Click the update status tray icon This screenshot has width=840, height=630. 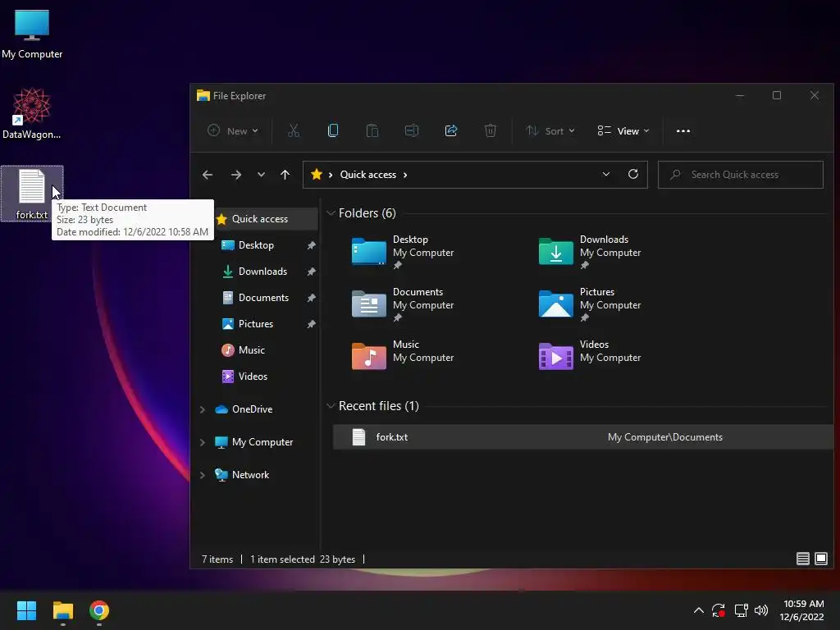719,610
